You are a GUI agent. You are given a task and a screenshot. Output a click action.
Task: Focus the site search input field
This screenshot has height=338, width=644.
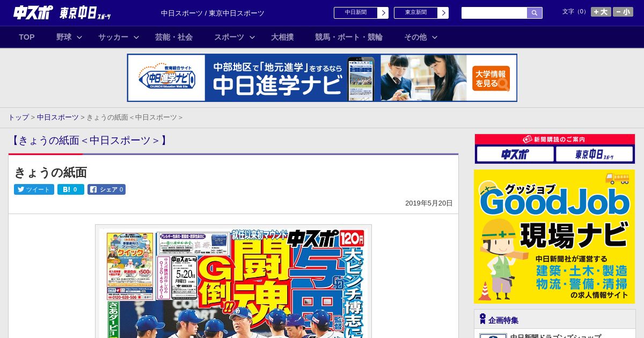point(494,13)
